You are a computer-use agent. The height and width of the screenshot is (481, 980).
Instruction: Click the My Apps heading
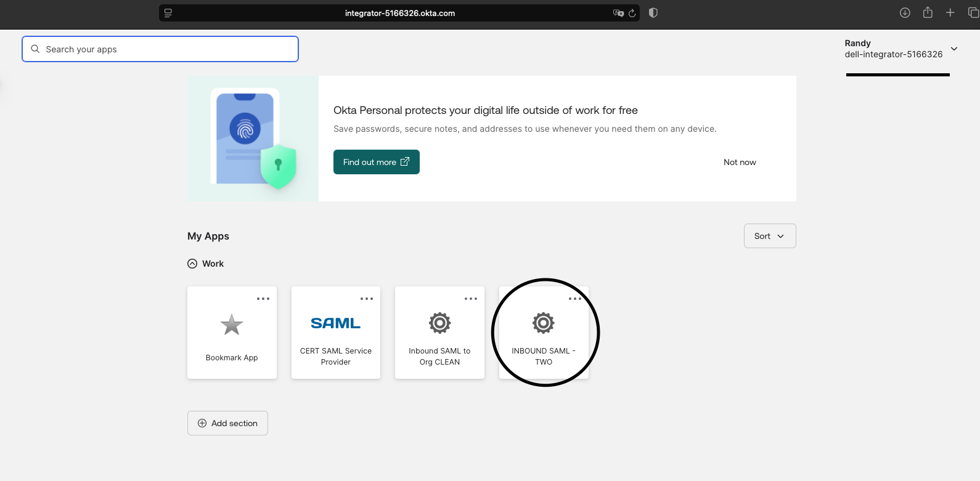click(x=208, y=236)
